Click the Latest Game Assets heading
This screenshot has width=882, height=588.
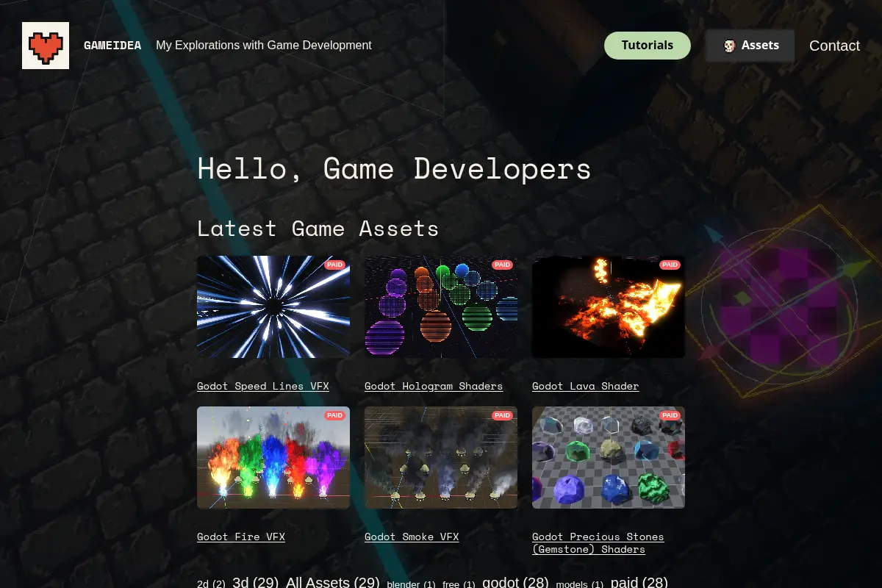pyautogui.click(x=318, y=229)
